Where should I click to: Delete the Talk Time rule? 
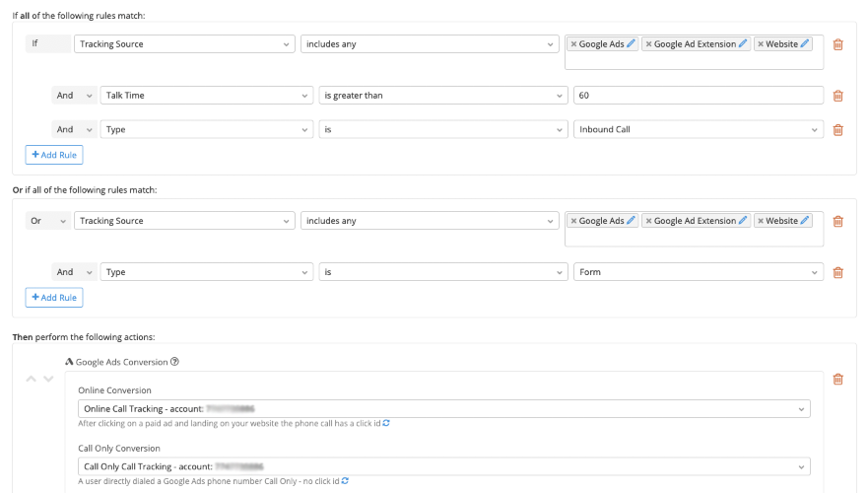tap(837, 96)
